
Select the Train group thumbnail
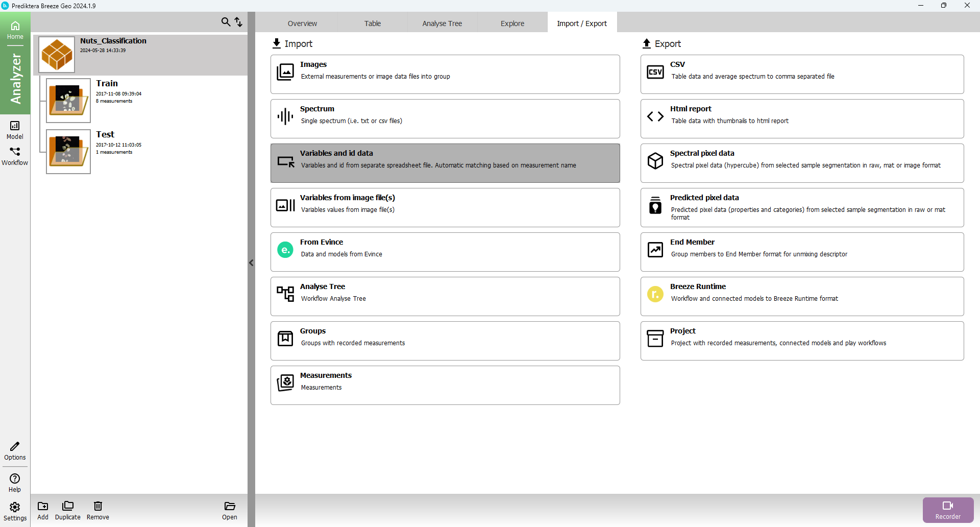pos(68,101)
